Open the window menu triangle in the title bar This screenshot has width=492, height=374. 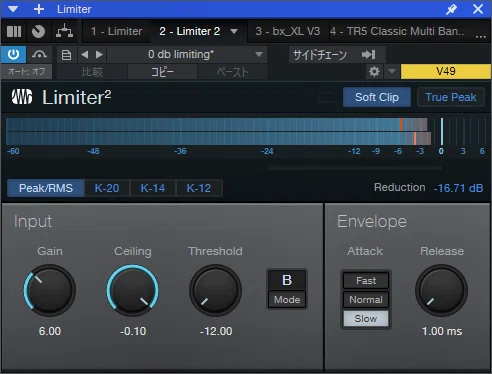point(13,9)
